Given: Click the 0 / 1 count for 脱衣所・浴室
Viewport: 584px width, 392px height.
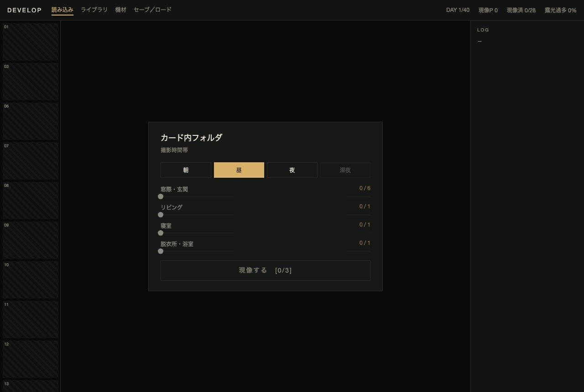Looking at the screenshot, I should pyautogui.click(x=365, y=243).
